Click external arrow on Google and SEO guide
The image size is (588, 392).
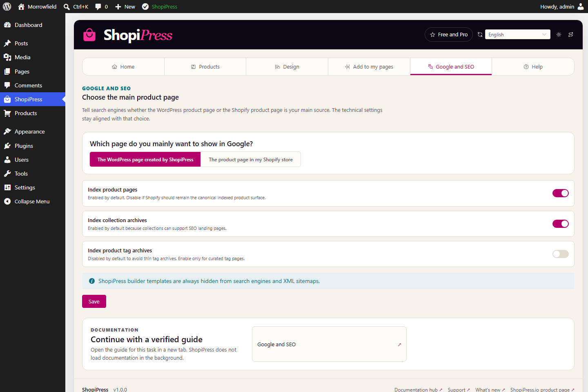click(399, 345)
